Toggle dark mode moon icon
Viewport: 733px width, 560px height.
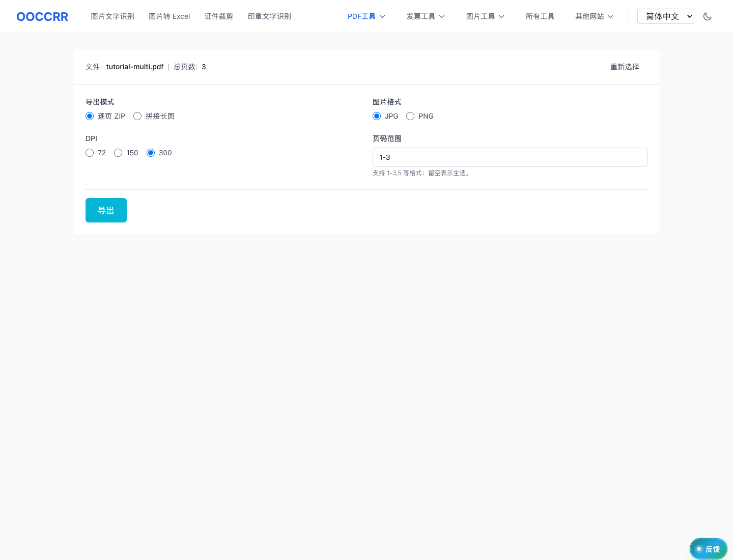click(x=707, y=16)
